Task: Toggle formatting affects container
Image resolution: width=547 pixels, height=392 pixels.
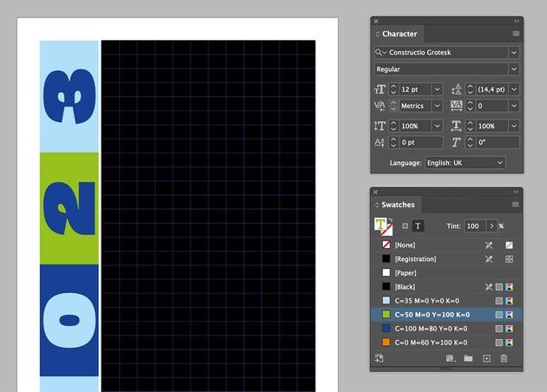Action: click(x=405, y=226)
